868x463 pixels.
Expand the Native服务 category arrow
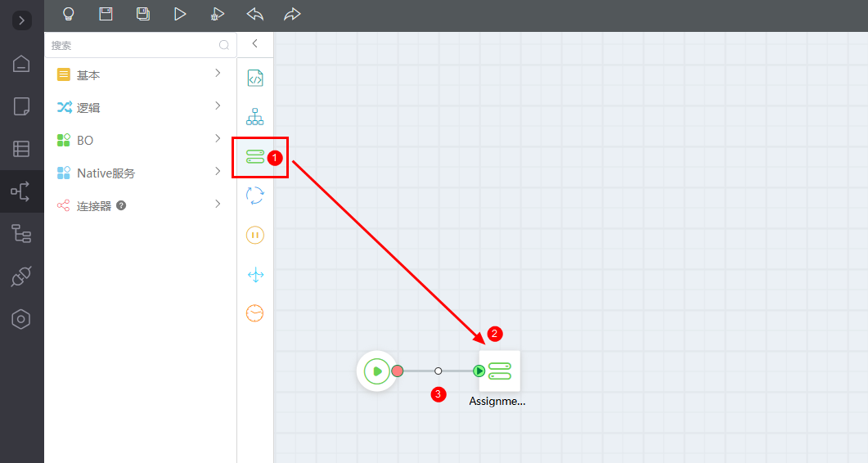pos(218,171)
